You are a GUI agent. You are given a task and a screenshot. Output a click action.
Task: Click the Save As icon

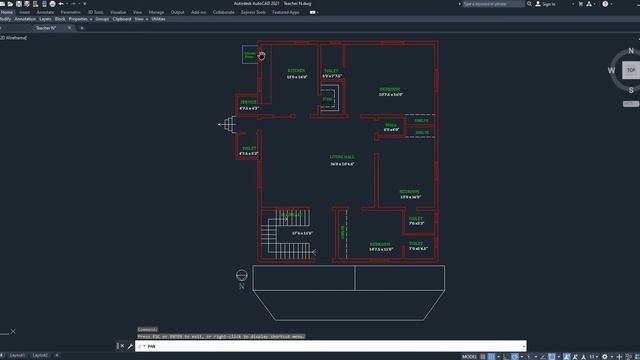tap(27, 4)
